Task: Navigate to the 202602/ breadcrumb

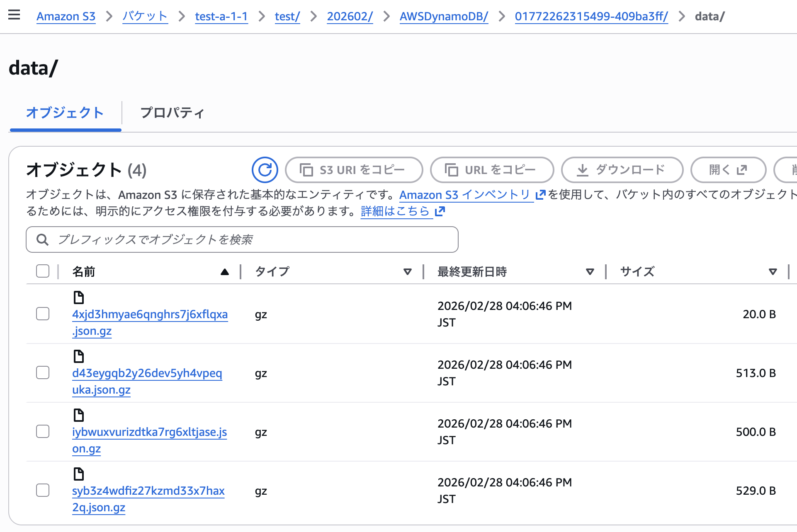Action: point(349,16)
